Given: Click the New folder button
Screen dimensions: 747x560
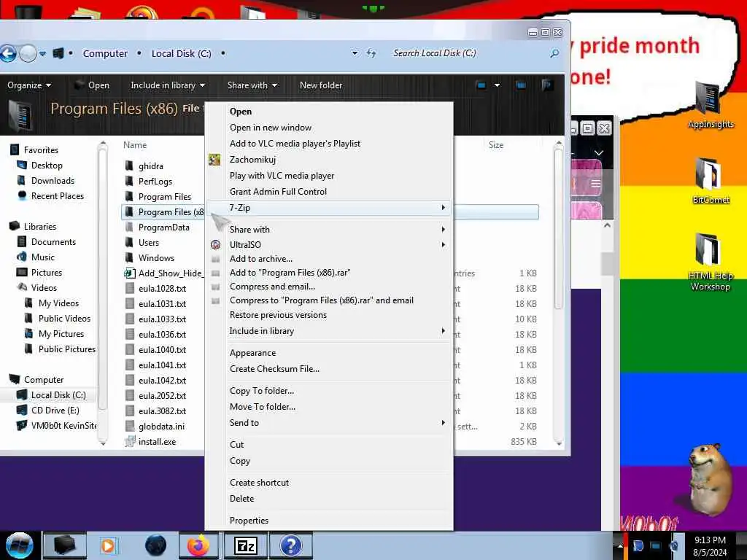Looking at the screenshot, I should (321, 85).
